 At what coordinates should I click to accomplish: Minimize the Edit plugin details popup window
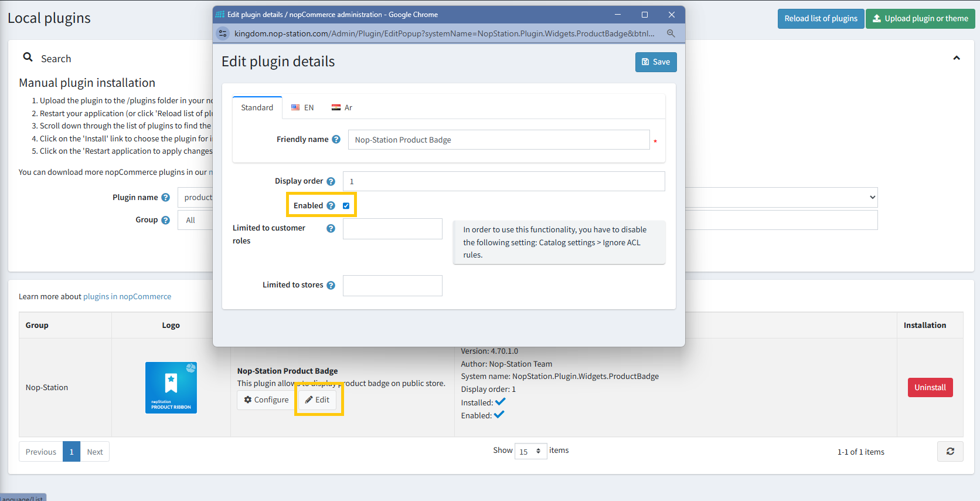(618, 15)
